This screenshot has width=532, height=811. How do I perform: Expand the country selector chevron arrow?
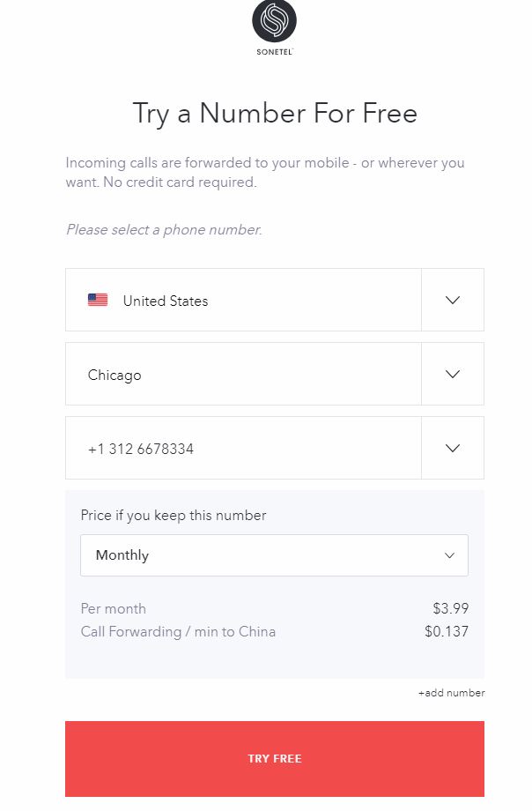pos(453,300)
